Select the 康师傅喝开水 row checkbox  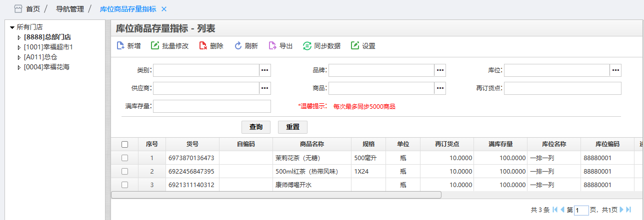coord(124,185)
